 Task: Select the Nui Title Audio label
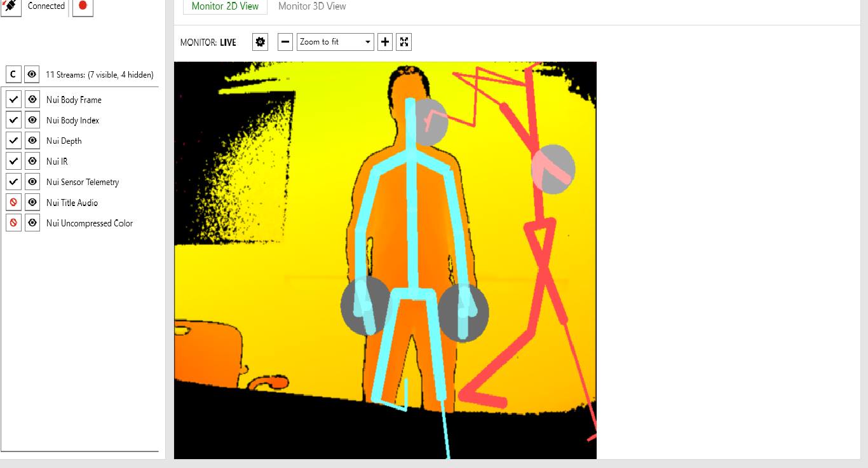coord(72,203)
